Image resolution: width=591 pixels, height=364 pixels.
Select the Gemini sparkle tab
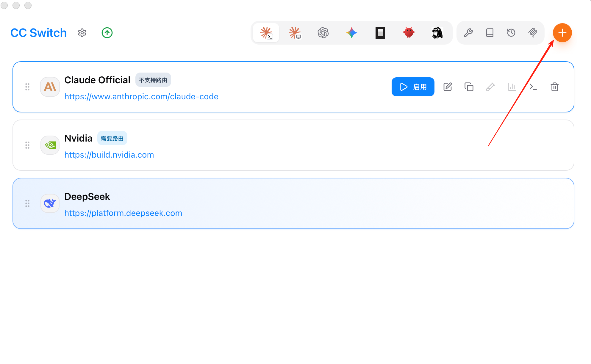352,33
